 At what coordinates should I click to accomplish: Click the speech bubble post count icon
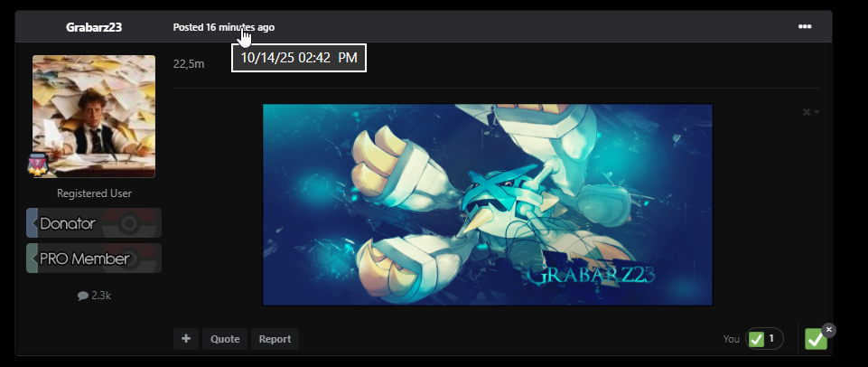point(83,296)
